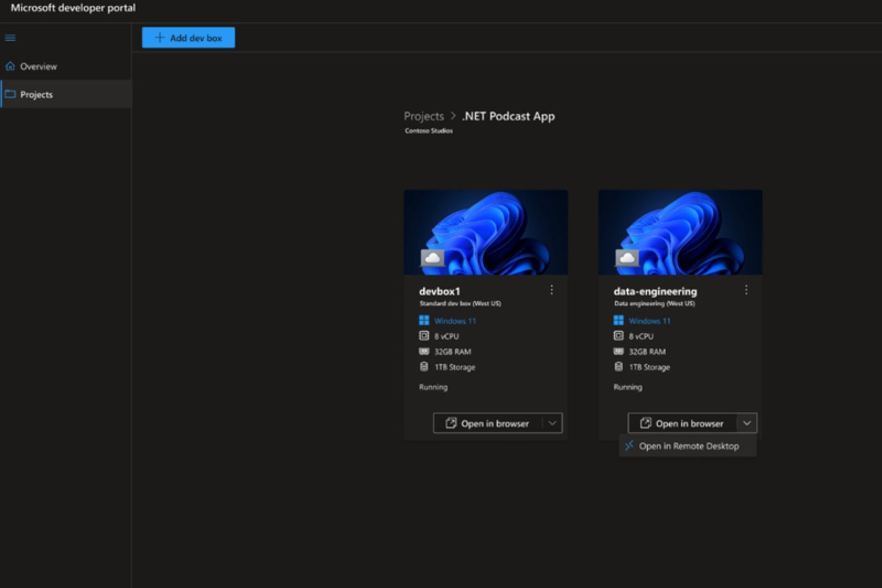Click the Remote Desktop icon in dropdown
The image size is (882, 588).
pyautogui.click(x=629, y=445)
